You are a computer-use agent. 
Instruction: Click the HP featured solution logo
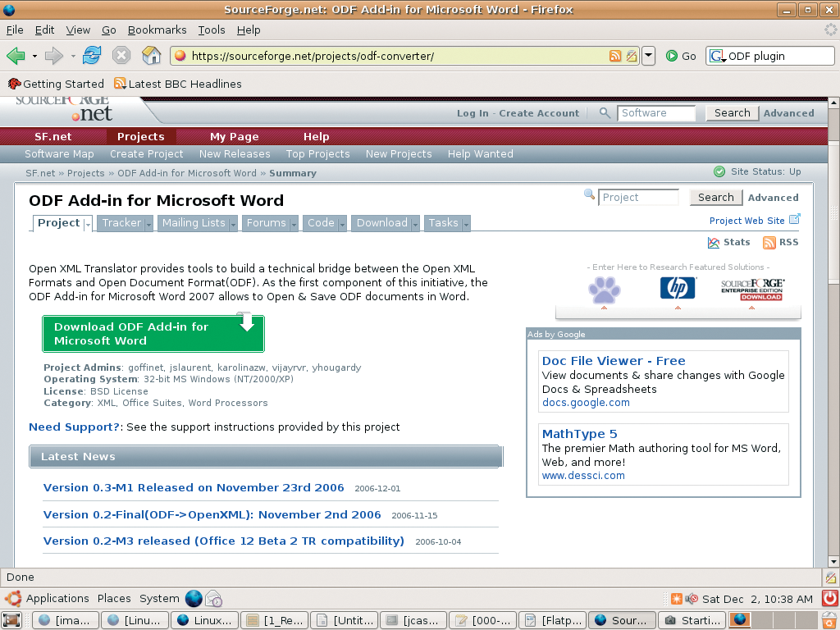tap(678, 288)
